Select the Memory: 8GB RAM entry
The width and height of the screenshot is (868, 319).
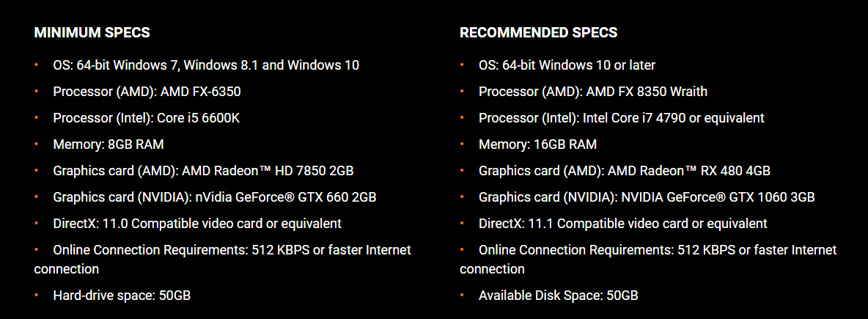(x=108, y=144)
